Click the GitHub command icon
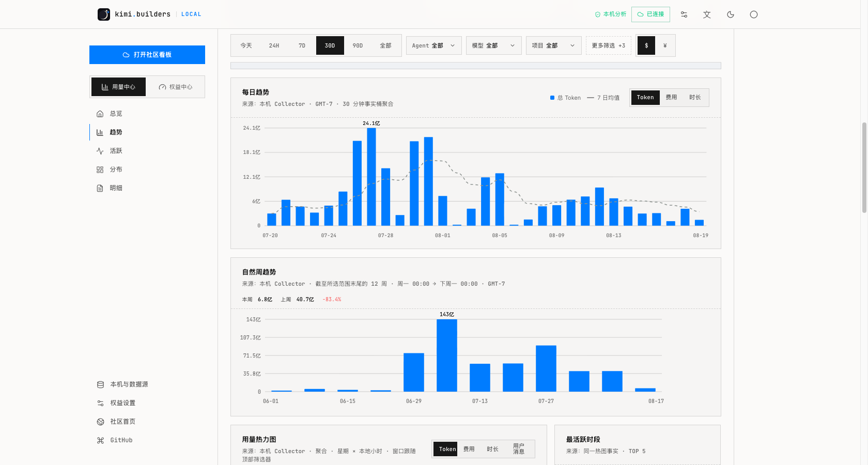 (100, 440)
